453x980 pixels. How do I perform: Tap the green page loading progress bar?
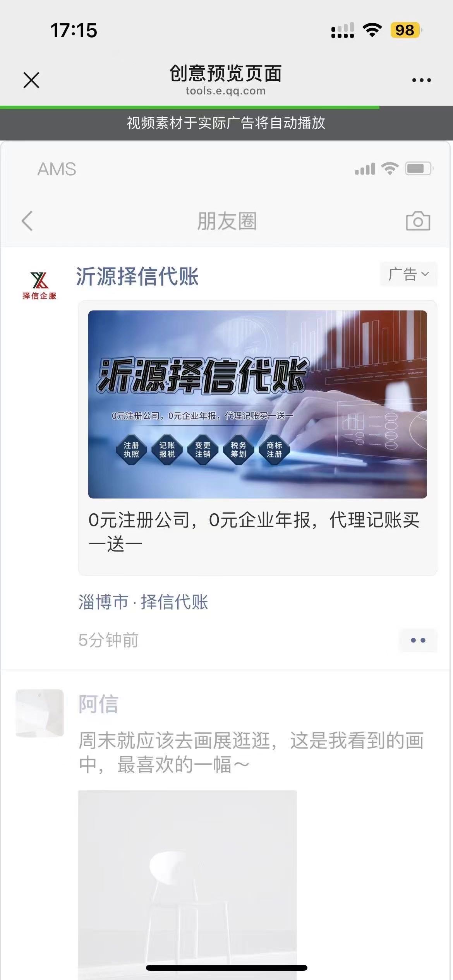190,107
